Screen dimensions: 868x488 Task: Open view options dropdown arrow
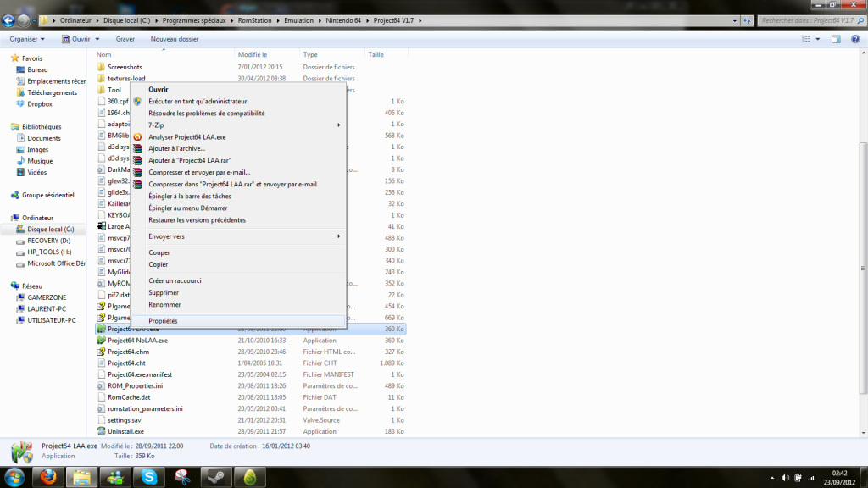click(x=818, y=39)
